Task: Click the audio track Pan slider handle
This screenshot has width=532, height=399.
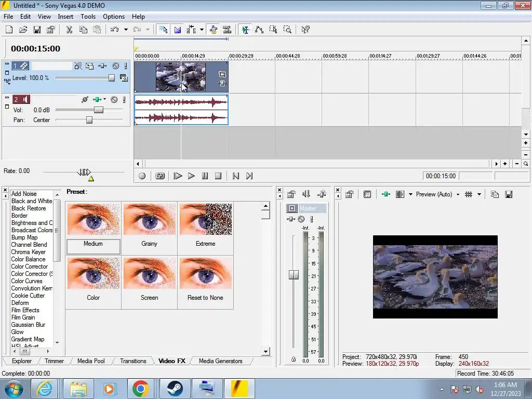Action: 89,120
